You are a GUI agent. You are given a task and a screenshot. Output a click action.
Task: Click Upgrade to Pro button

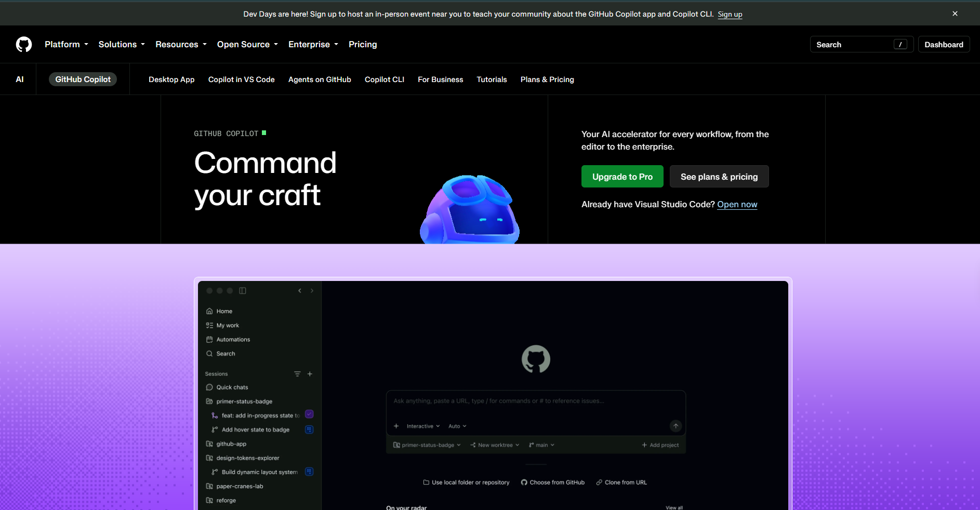[623, 177]
